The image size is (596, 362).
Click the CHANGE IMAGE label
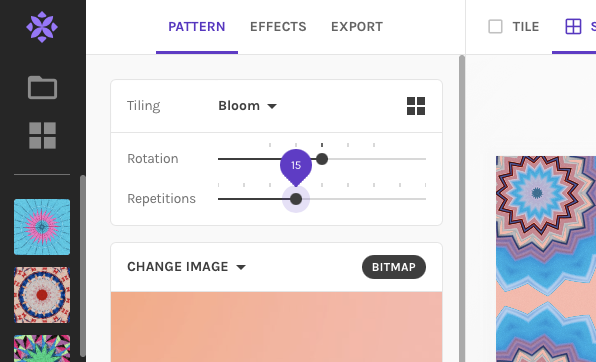pyautogui.click(x=178, y=267)
